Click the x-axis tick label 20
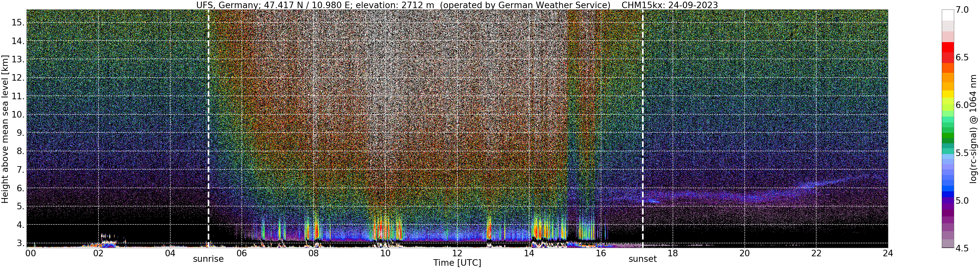Viewport: 980px width, 269px height. (745, 253)
